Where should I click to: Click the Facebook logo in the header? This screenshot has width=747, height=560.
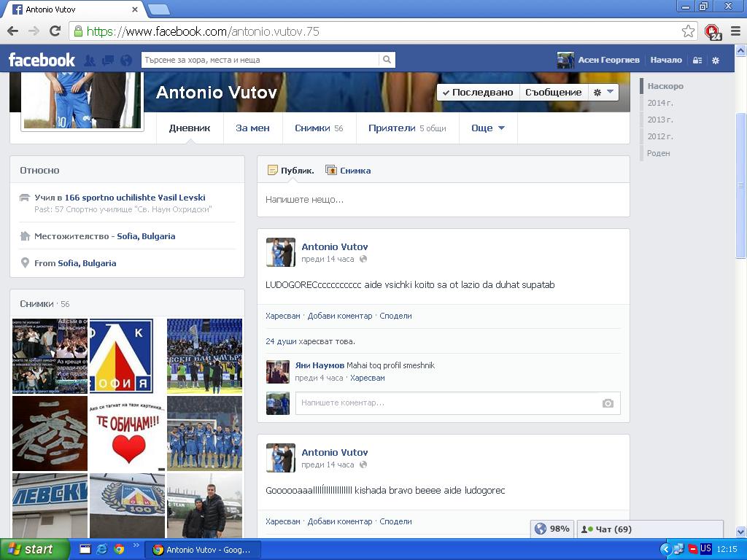[42, 60]
